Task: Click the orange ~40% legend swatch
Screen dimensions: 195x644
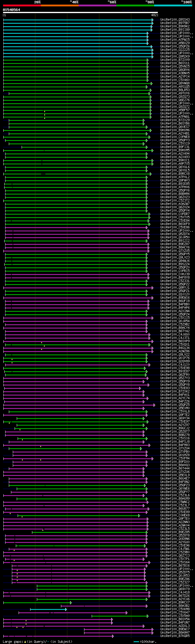Action: (x=59, y=5)
